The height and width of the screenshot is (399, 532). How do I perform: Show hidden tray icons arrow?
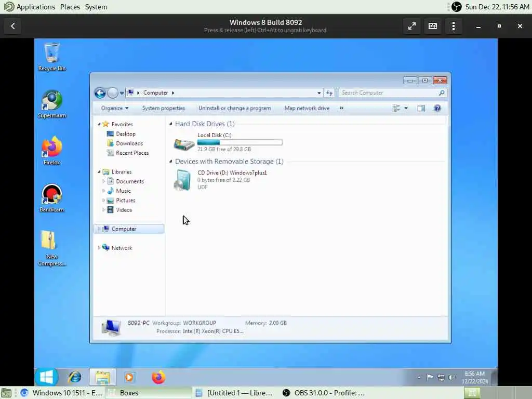419,377
